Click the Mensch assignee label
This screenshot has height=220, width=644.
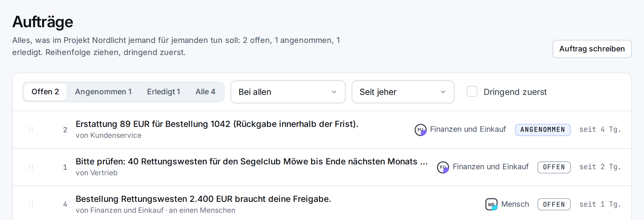point(515,204)
